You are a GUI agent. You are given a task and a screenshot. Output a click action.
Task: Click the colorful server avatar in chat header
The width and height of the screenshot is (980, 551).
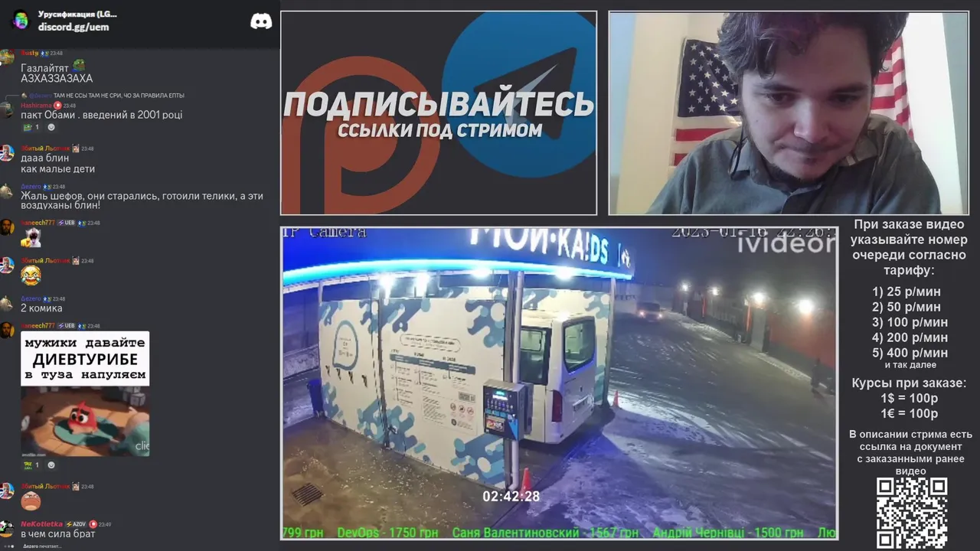21,21
